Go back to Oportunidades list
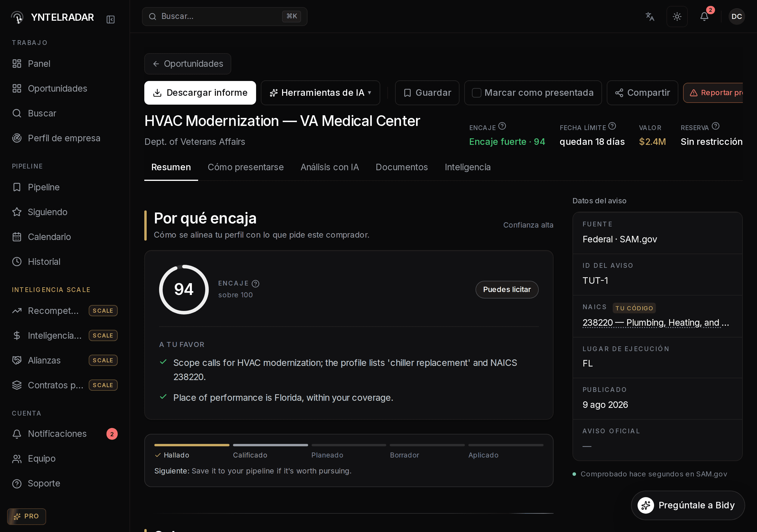This screenshot has width=757, height=532. click(x=187, y=64)
